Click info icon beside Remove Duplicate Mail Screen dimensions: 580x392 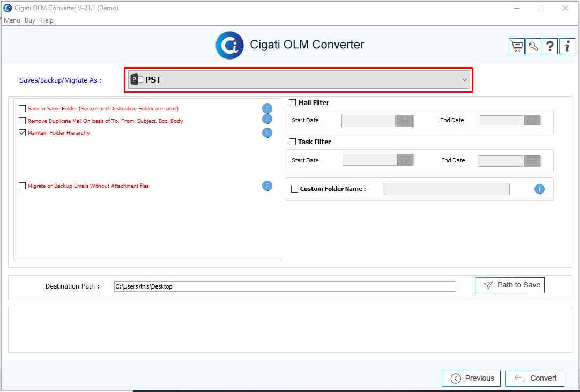pos(267,119)
